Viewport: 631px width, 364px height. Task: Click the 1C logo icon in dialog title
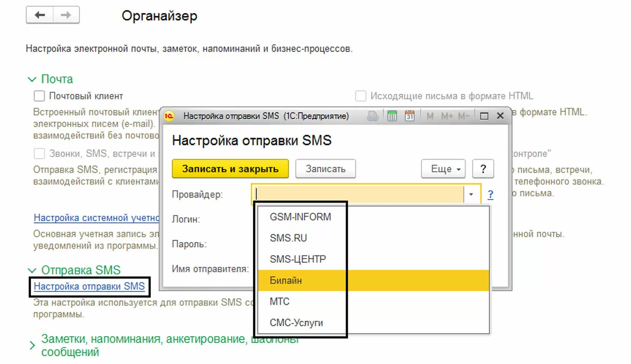[169, 116]
